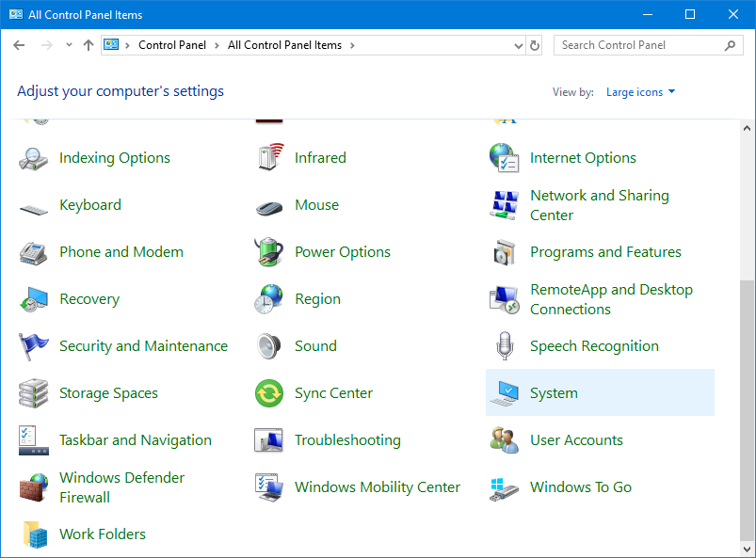Viewport: 756px width, 558px height.
Task: Click the Internet Options link
Action: tap(583, 158)
